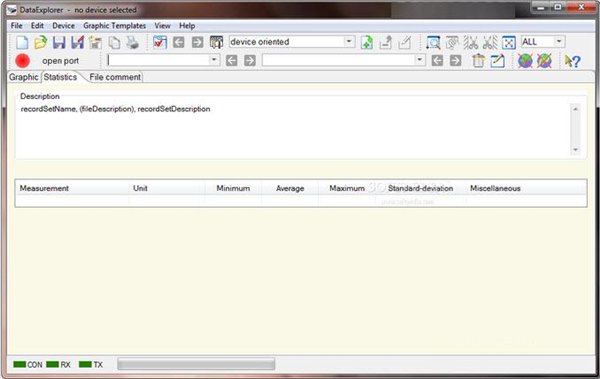The height and width of the screenshot is (379, 600).
Task: Click the Unit column header
Action: click(167, 188)
